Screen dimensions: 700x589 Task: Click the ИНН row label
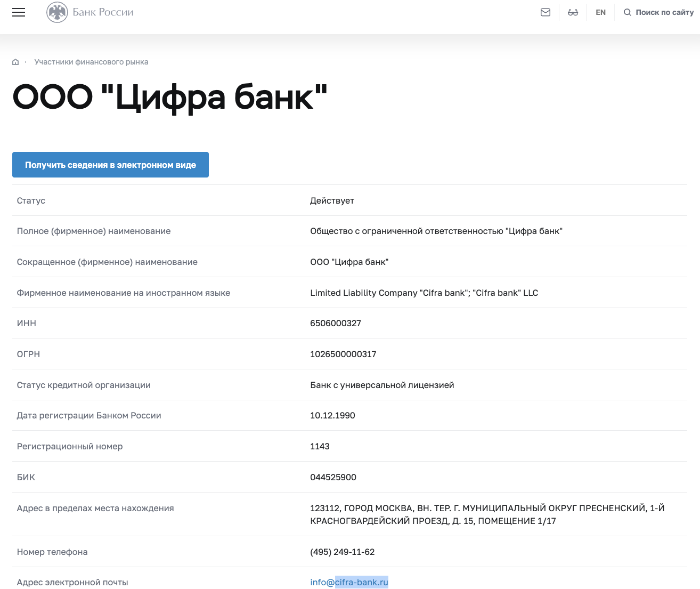pyautogui.click(x=27, y=323)
